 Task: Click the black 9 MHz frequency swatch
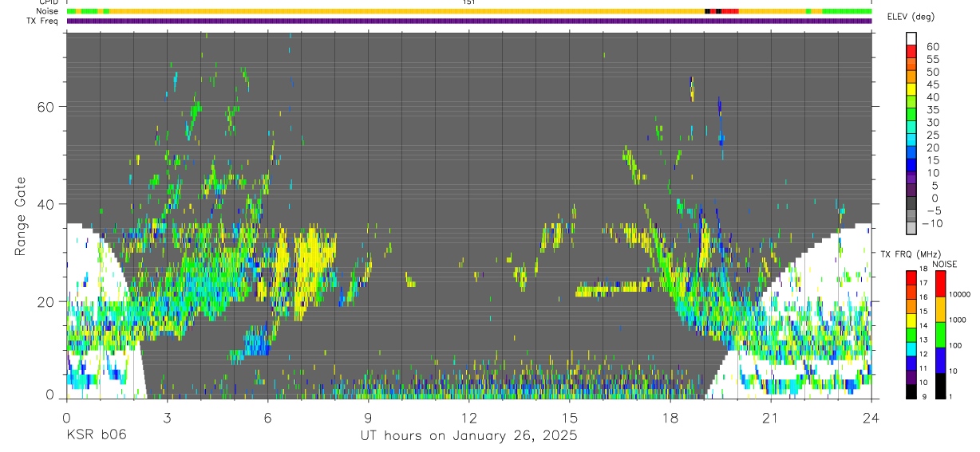coord(912,392)
